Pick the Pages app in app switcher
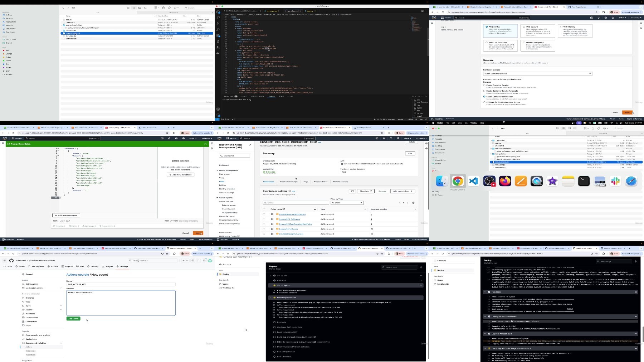The height and width of the screenshot is (362, 644). (x=521, y=181)
